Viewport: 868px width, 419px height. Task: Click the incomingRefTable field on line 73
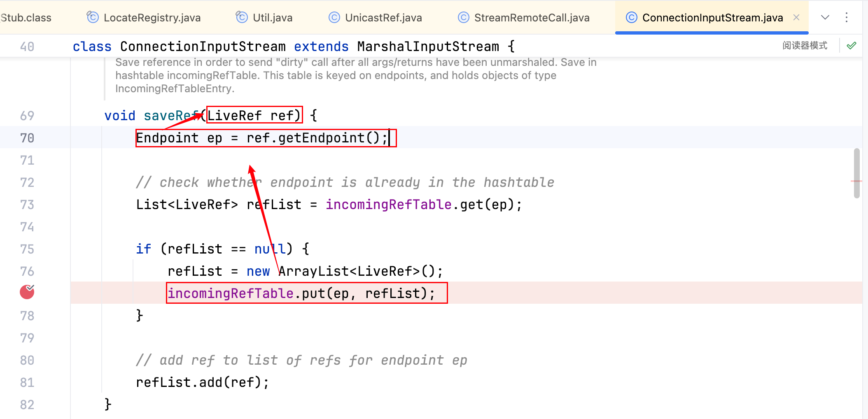388,205
